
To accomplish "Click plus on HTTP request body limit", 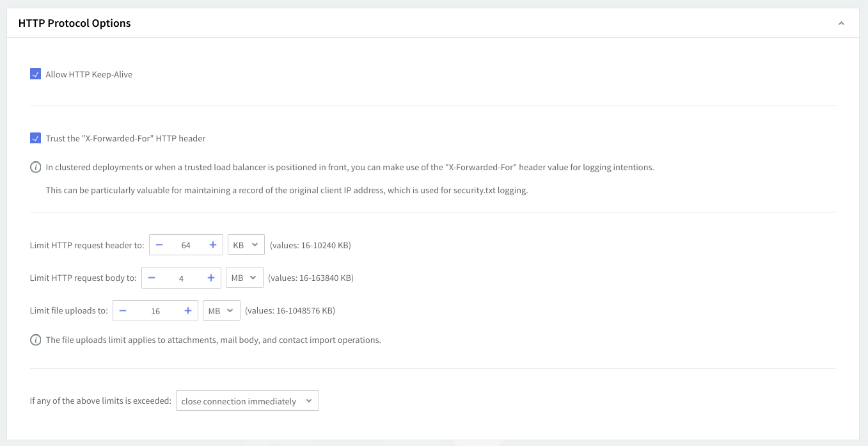I will 211,278.
